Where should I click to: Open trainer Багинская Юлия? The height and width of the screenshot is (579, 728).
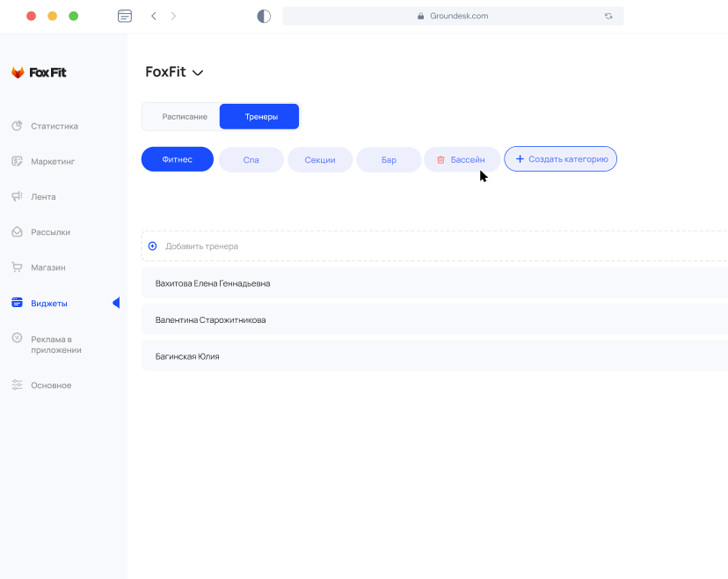[434, 356]
